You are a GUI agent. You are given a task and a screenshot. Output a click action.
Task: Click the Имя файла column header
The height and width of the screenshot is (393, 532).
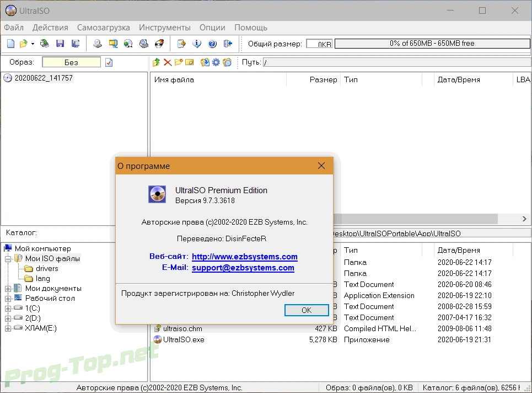[x=218, y=80]
